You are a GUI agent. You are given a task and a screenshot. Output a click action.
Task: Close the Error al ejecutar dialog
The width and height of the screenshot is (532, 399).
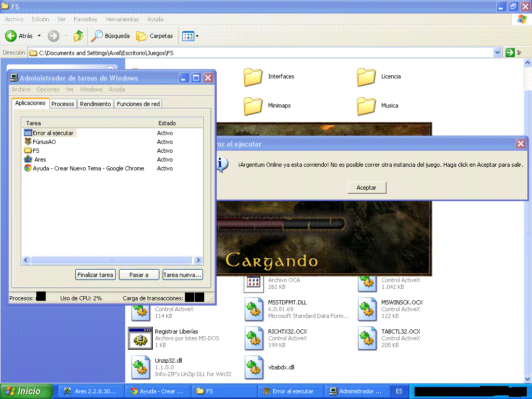click(521, 144)
